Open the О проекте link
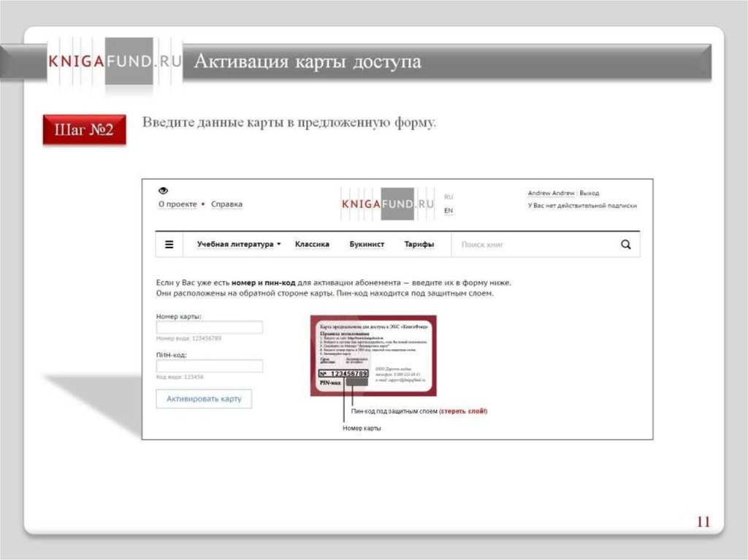The width and height of the screenshot is (748, 560). tap(178, 204)
